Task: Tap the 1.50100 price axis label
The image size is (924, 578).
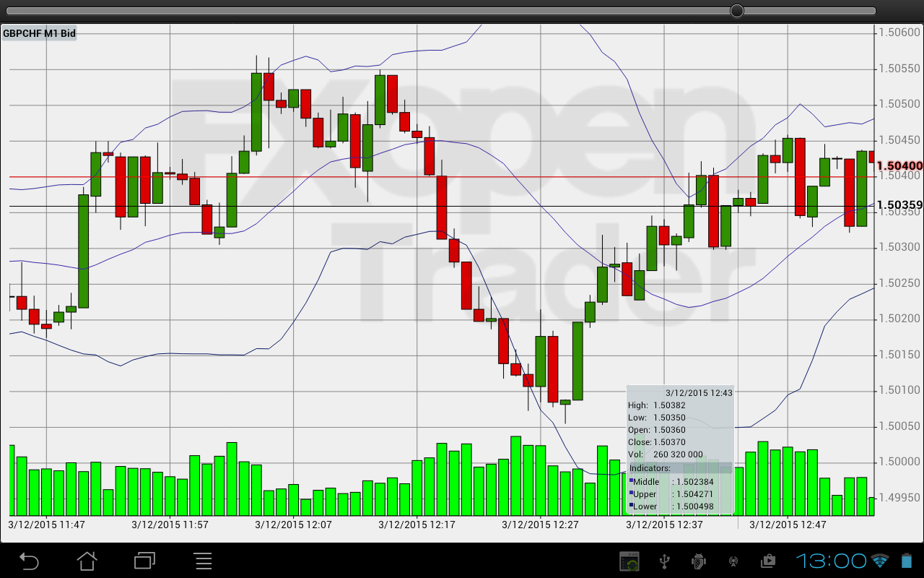Action: click(x=899, y=390)
